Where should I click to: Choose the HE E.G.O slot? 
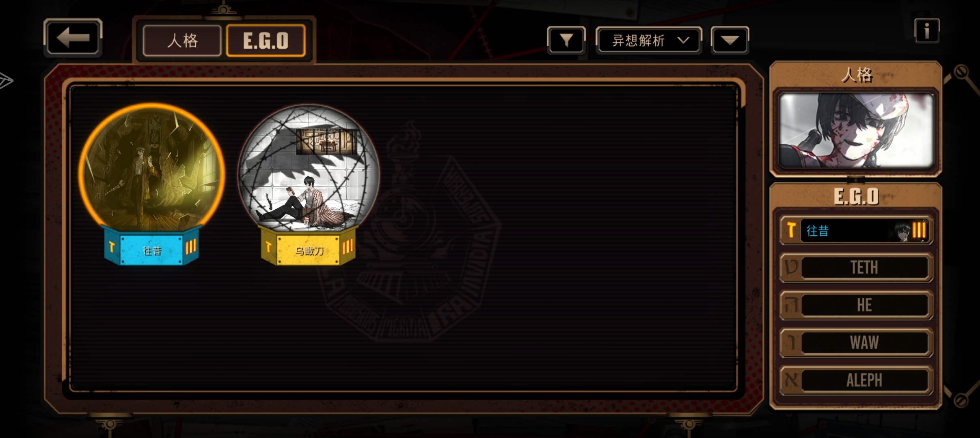856,305
